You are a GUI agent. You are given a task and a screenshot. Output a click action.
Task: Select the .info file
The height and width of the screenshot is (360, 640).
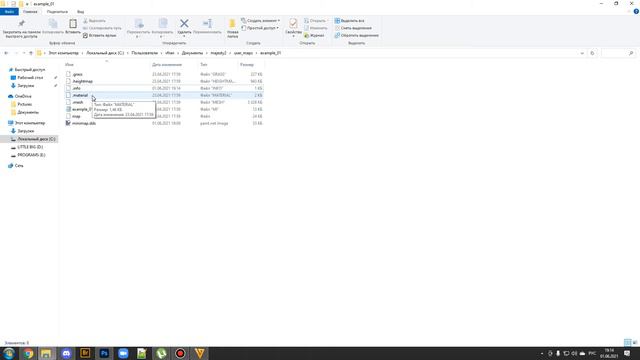[x=76, y=88]
